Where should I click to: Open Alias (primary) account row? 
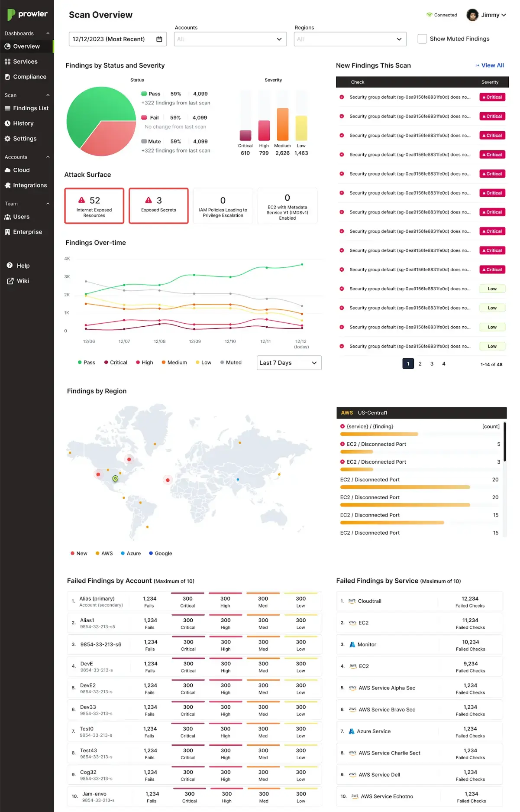pyautogui.click(x=194, y=601)
